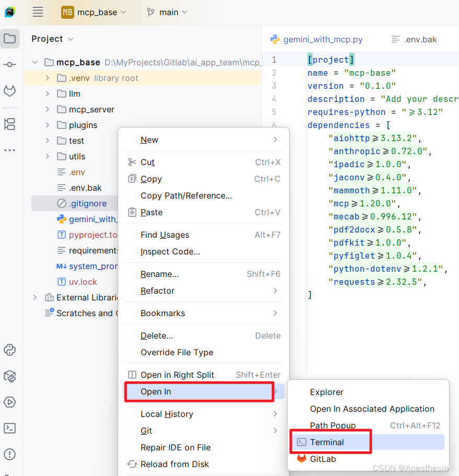The width and height of the screenshot is (459, 476).
Task: Open the Terminal tool window sidebar icon
Action: 10,428
